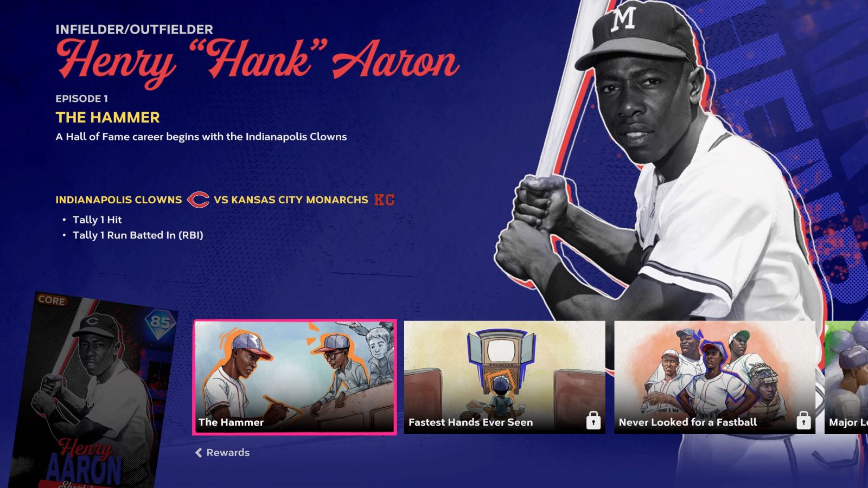Click the Rewards back chevron arrow
This screenshot has width=868, height=488.
pos(199,452)
